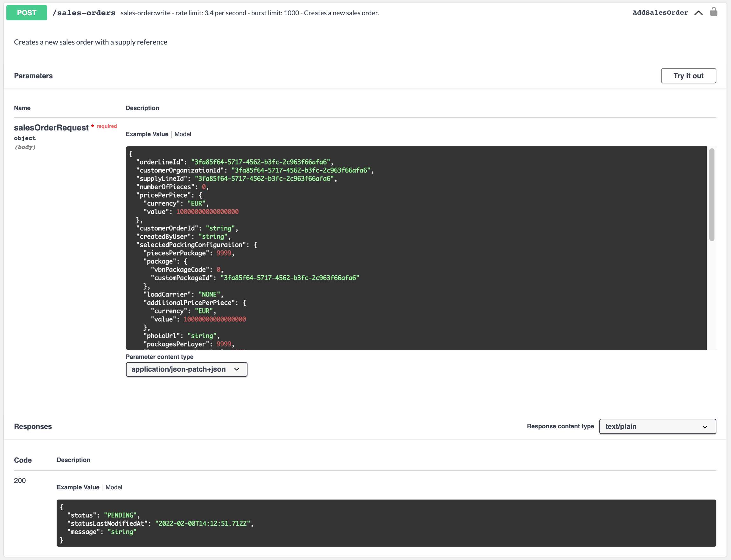Click the request body example code block

pyautogui.click(x=416, y=248)
